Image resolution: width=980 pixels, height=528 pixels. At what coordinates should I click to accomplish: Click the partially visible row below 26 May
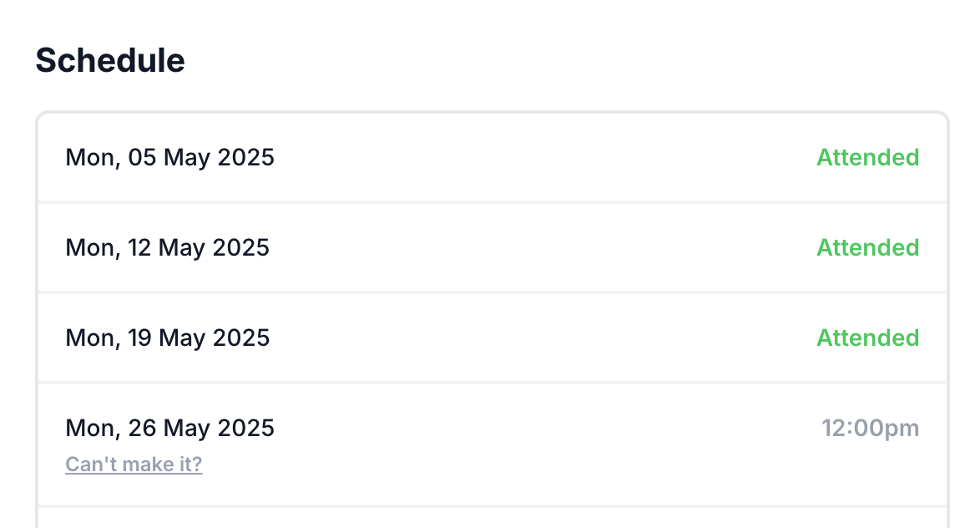[x=493, y=518]
